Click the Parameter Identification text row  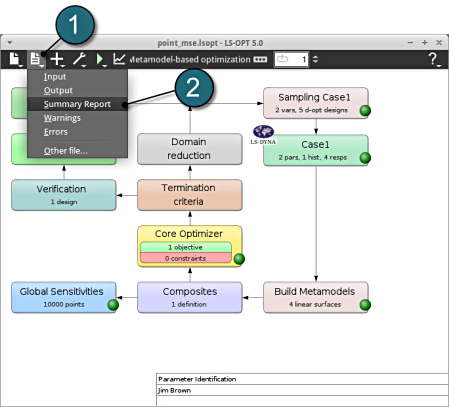coord(302,379)
